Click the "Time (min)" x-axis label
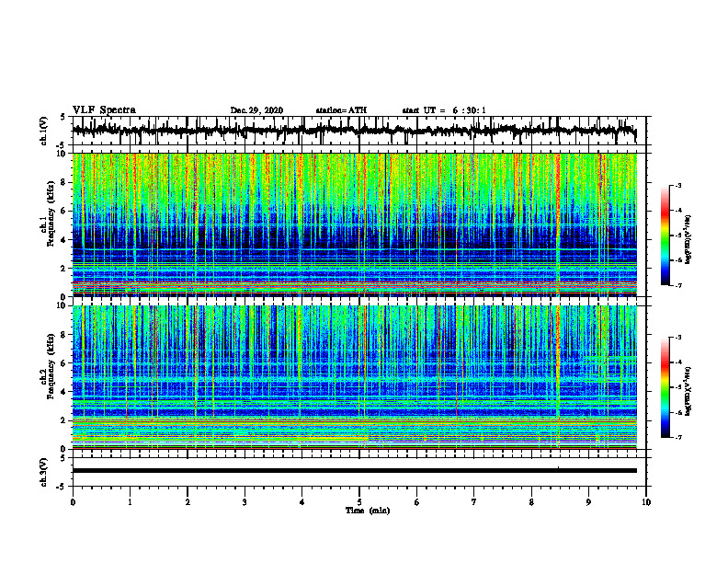 pyautogui.click(x=368, y=511)
